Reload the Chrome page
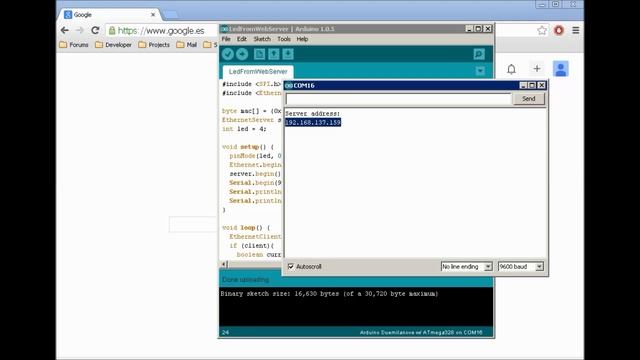640x360 pixels. point(95,30)
